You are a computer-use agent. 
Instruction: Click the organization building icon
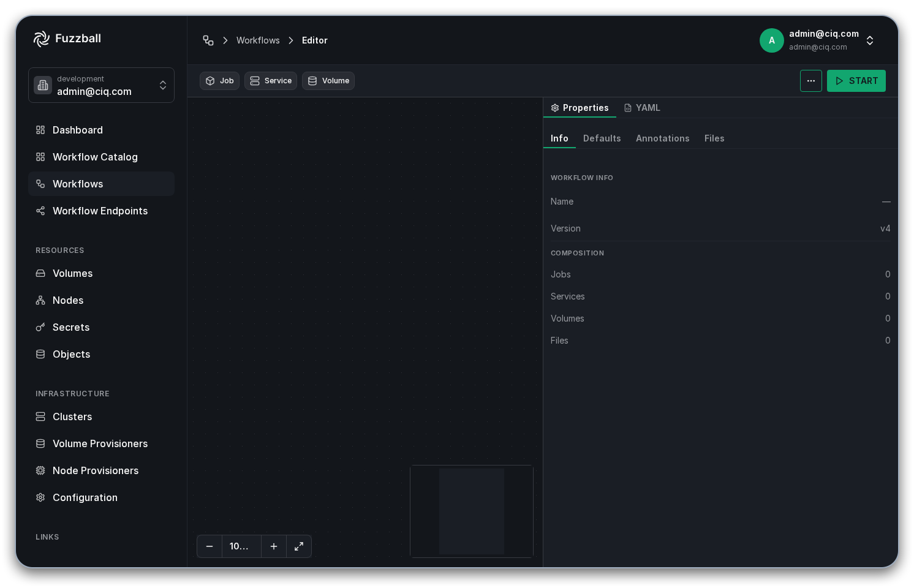[43, 85]
